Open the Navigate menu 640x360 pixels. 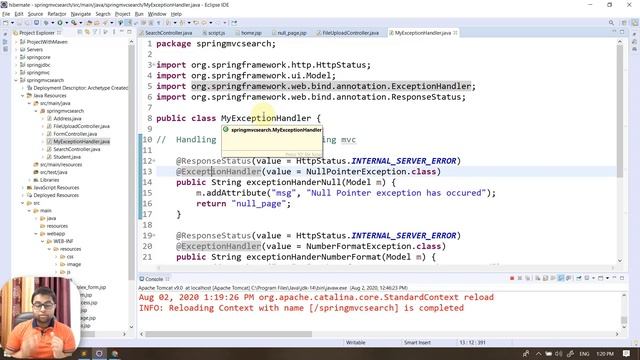pyautogui.click(x=81, y=14)
